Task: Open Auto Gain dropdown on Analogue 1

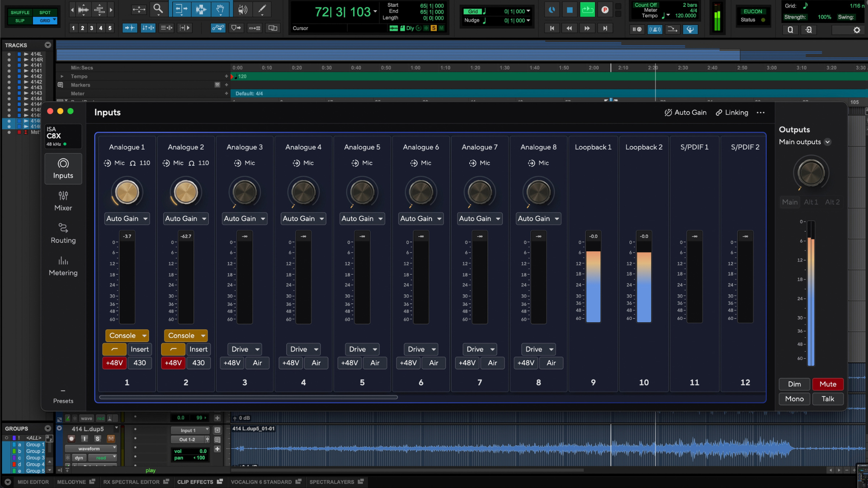Action: point(127,219)
